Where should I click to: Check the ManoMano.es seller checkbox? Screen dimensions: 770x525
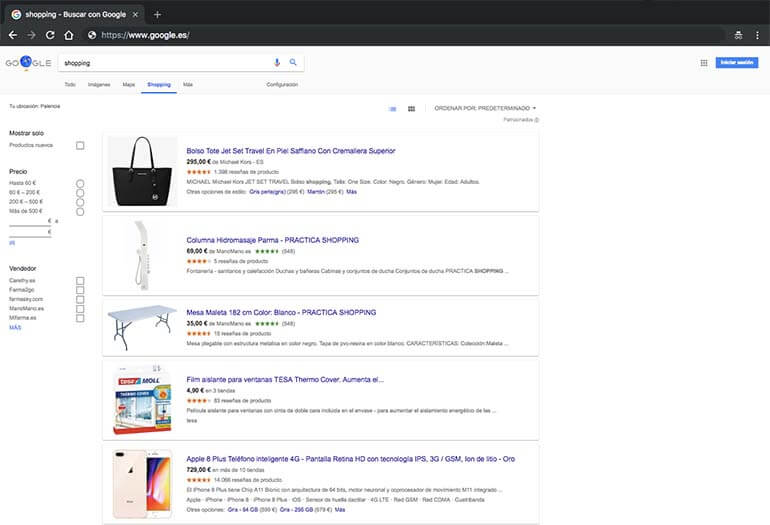(80, 309)
